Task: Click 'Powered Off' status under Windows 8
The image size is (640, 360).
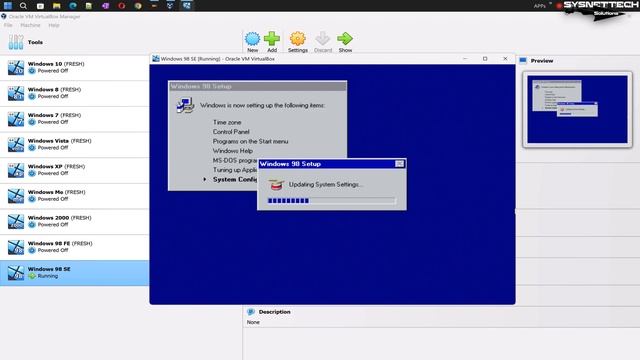Action: pos(53,96)
